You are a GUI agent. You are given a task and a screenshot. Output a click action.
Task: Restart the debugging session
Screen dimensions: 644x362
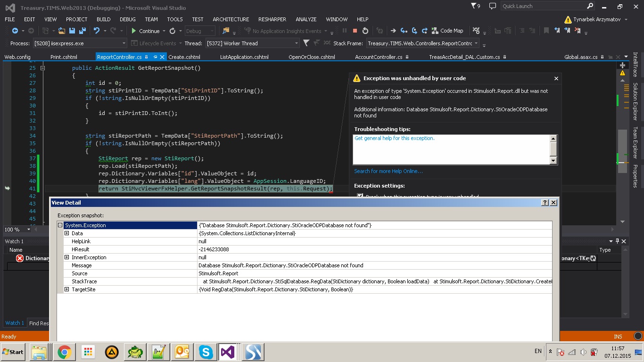(x=365, y=31)
